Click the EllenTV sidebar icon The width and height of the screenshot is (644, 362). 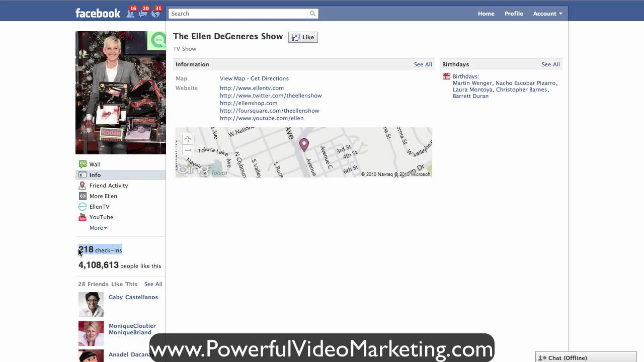pyautogui.click(x=83, y=207)
